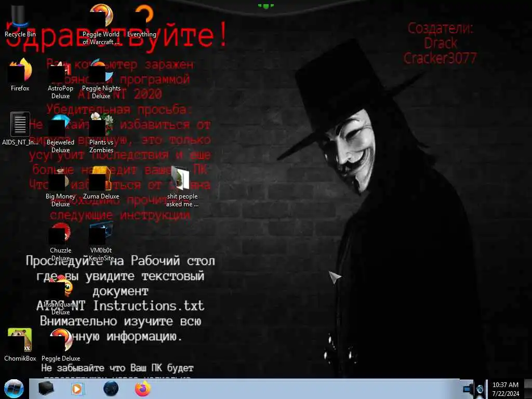532x399 pixels.
Task: Click the black box icon beside Start
Action: coord(46,389)
